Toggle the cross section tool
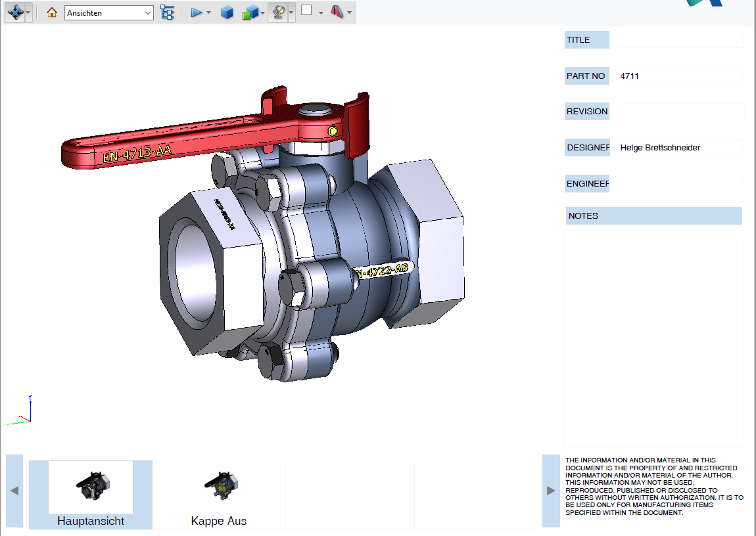Viewport: 756px width, 536px height. (x=337, y=12)
